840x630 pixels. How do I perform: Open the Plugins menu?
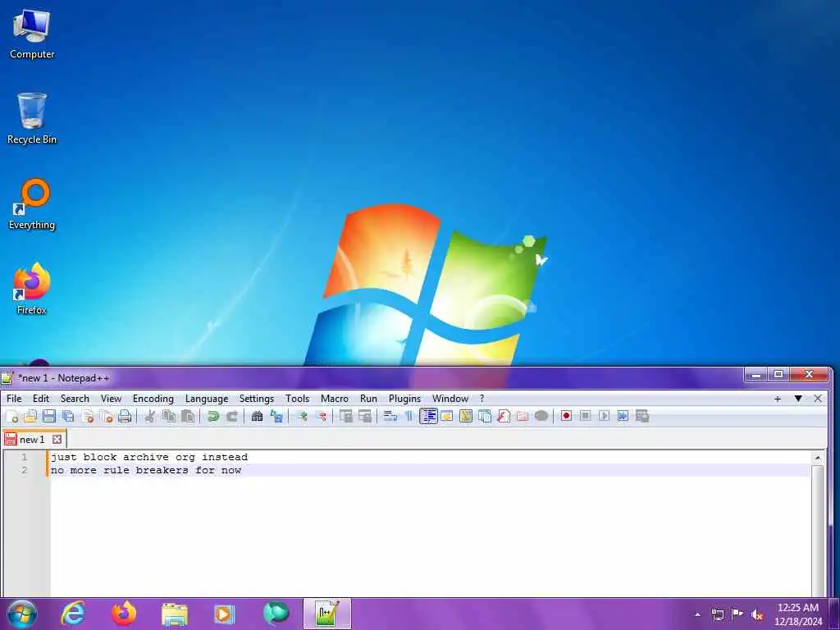click(404, 399)
